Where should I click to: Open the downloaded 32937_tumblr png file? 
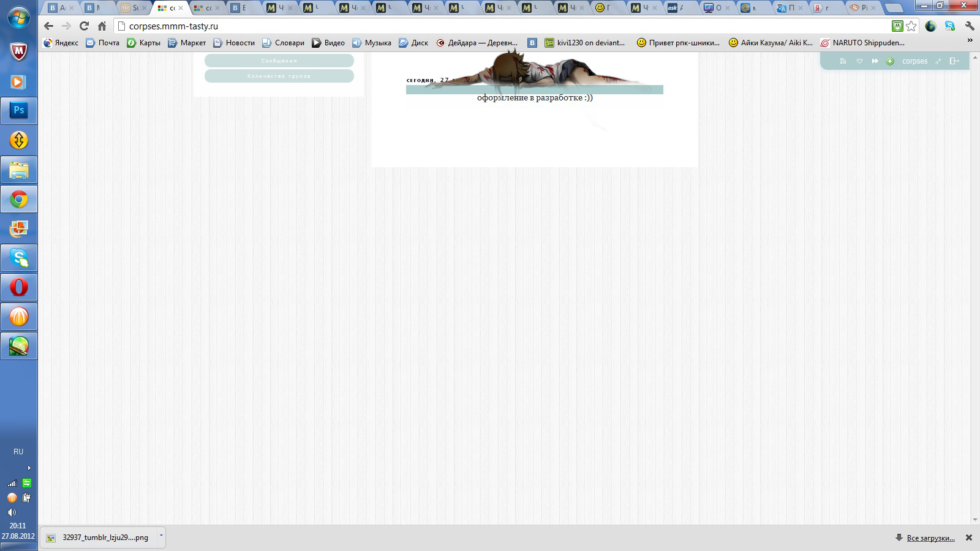coord(98,538)
